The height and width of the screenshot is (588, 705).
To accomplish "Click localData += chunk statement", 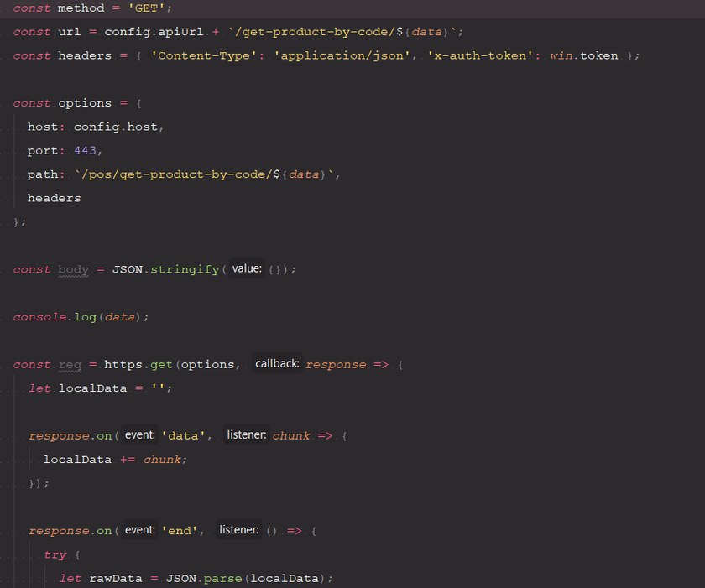I will [115, 460].
